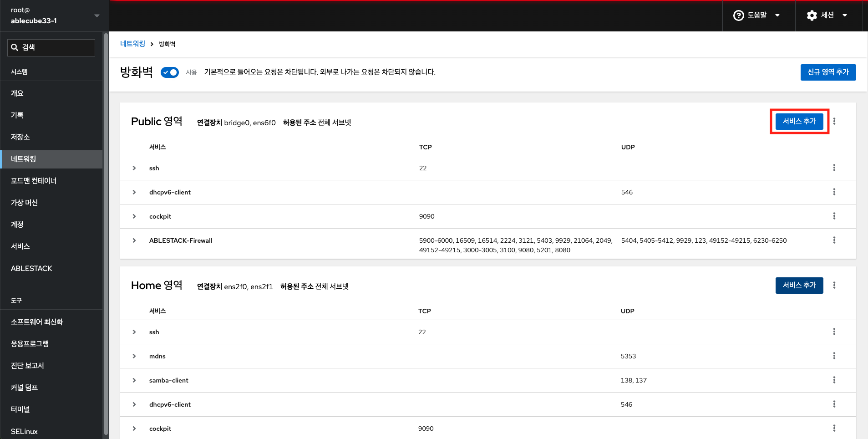The image size is (868, 439).
Task: Open kebab menu for samba-client row
Action: pyautogui.click(x=834, y=380)
